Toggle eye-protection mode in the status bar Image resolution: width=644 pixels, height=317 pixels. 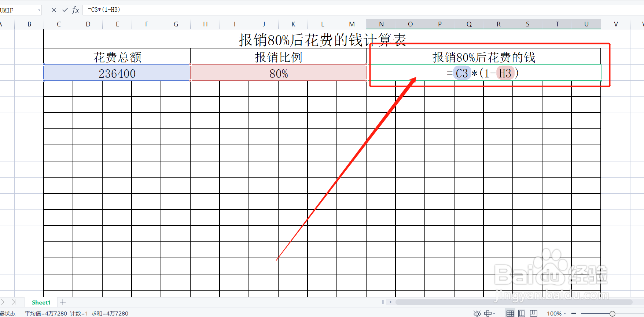click(x=477, y=313)
